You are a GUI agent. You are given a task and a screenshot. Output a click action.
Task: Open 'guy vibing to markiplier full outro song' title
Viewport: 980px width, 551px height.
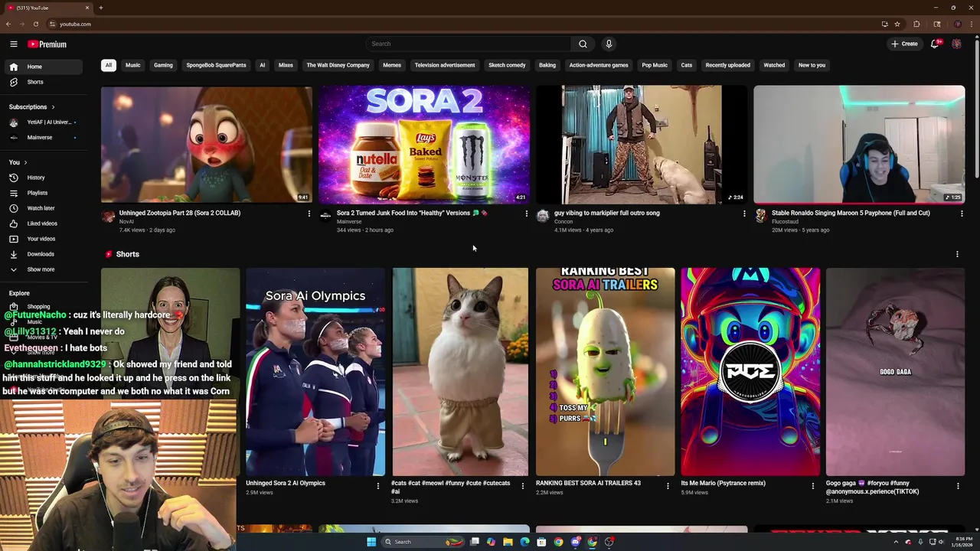coord(606,213)
